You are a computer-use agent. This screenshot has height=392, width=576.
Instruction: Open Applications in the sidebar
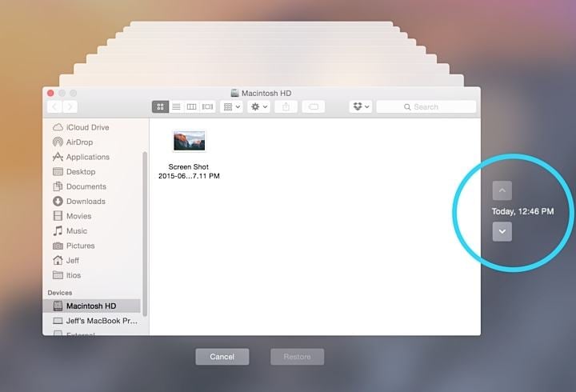[x=81, y=157]
